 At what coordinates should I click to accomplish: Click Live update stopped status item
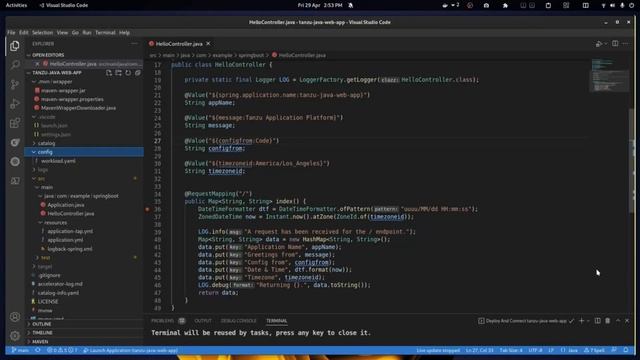438,350
